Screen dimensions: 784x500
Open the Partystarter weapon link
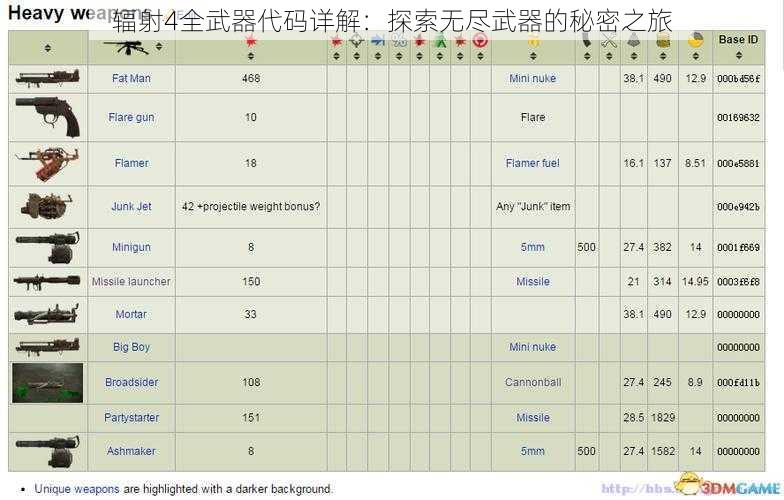pyautogui.click(x=132, y=418)
